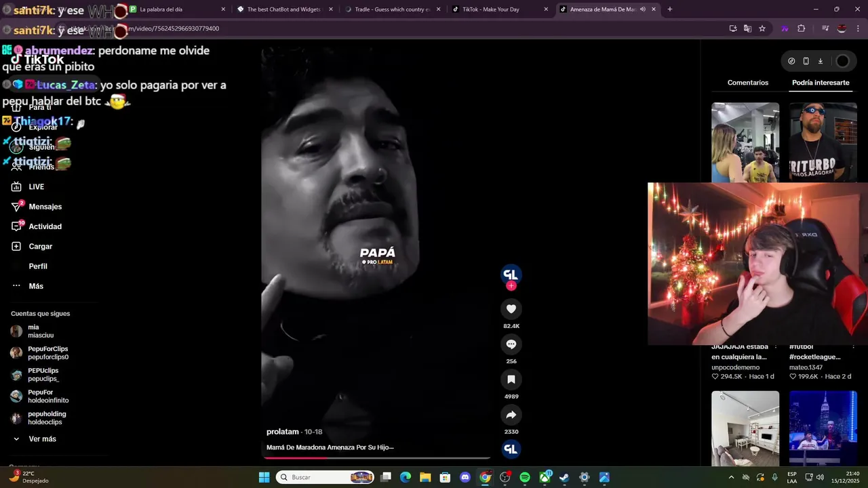868x488 pixels.
Task: Open PepuForClips account
Action: [x=47, y=353]
